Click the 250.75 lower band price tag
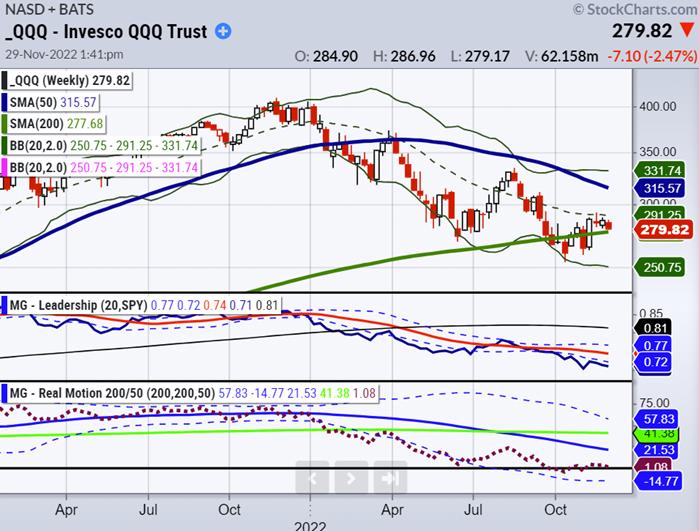The height and width of the screenshot is (531, 699). [659, 267]
